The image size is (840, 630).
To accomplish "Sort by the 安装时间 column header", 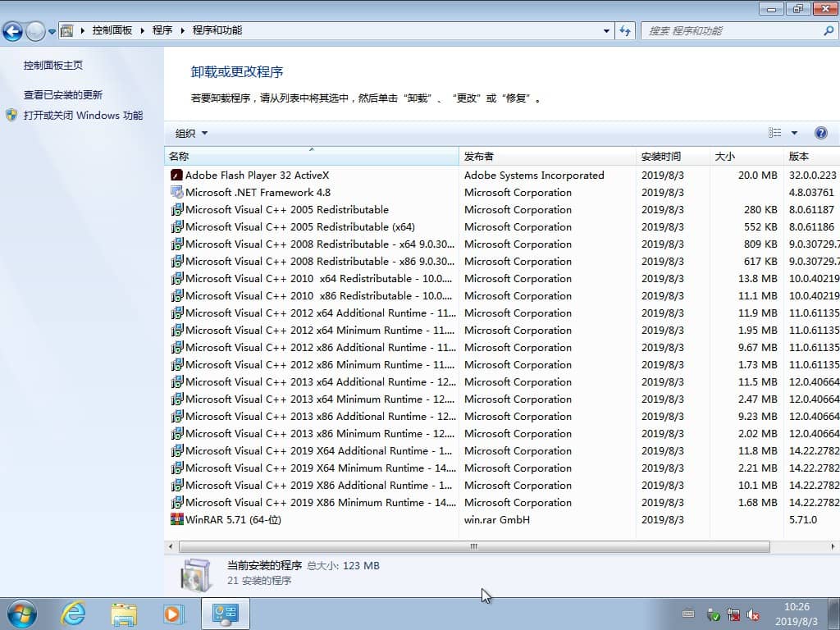I will tap(673, 157).
